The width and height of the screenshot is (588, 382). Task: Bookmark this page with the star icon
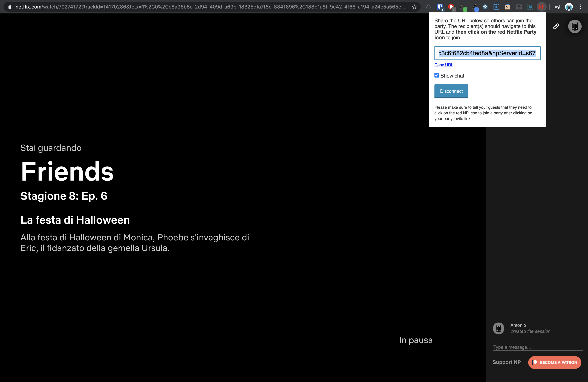click(414, 7)
